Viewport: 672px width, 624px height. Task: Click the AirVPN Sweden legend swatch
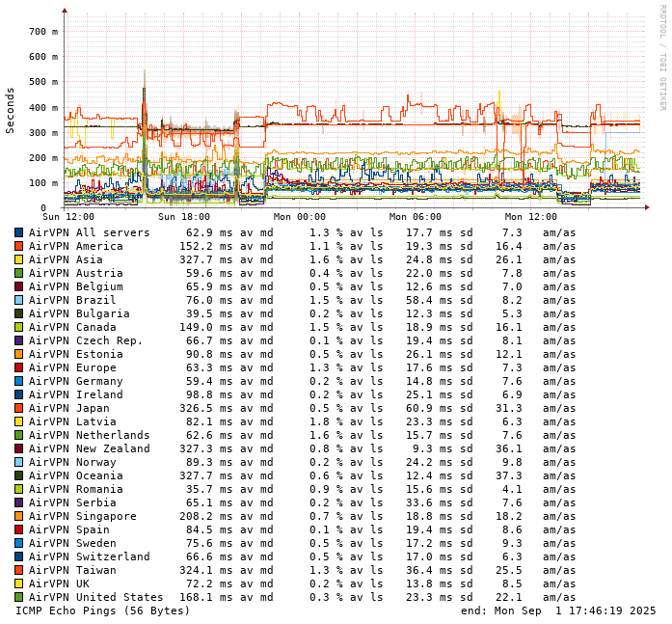pyautogui.click(x=19, y=543)
